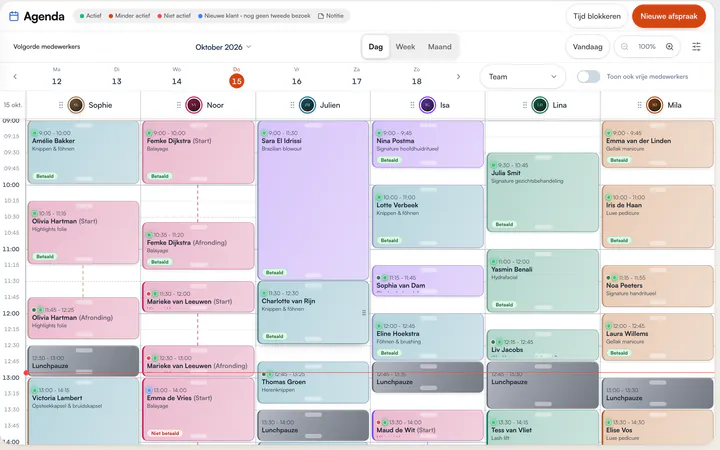
Task: Open Julia Smit appointment
Action: coord(542,192)
